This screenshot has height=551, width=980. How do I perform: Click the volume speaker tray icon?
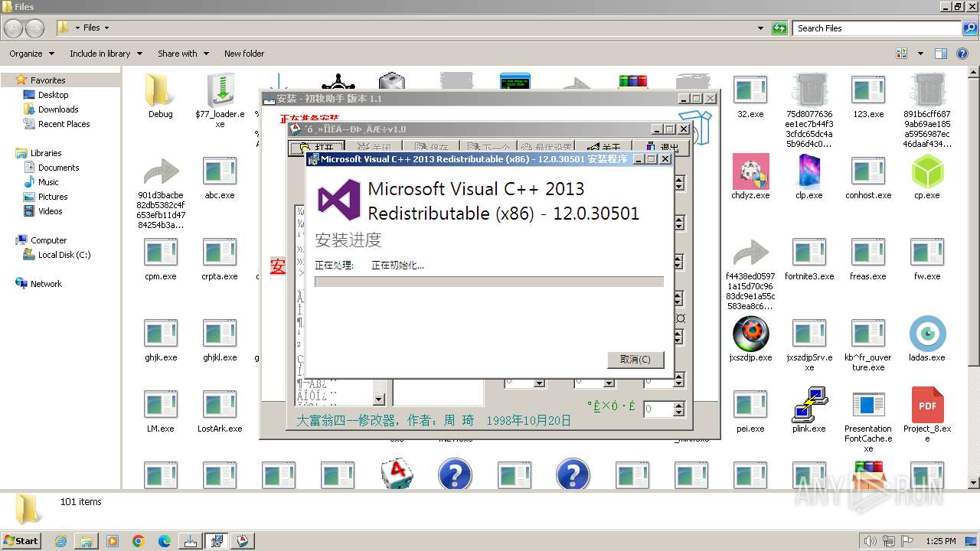871,541
